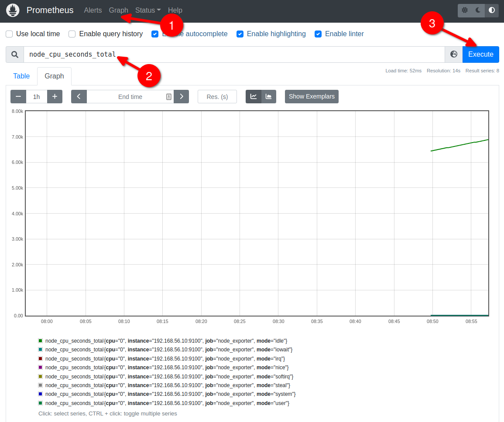Screen dimensions: 504x422
Task: Click the Execute button
Action: click(480, 54)
